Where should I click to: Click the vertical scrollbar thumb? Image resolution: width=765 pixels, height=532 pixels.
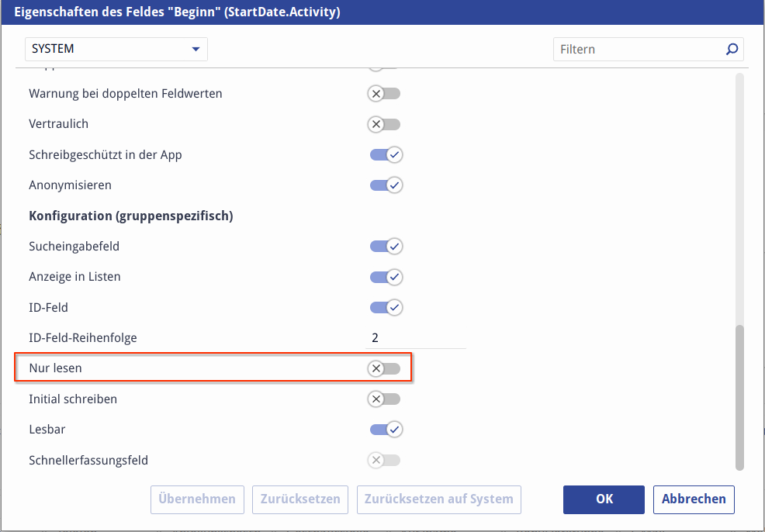pos(739,396)
